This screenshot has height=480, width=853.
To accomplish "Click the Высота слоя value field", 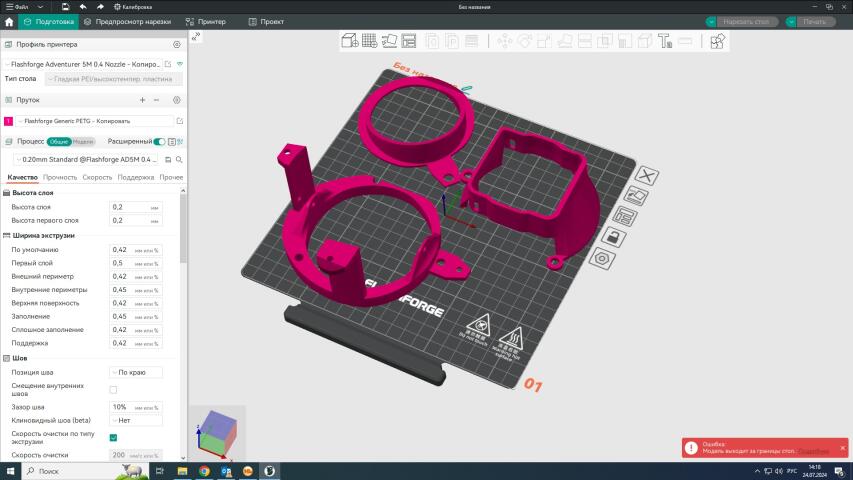I will 135,207.
